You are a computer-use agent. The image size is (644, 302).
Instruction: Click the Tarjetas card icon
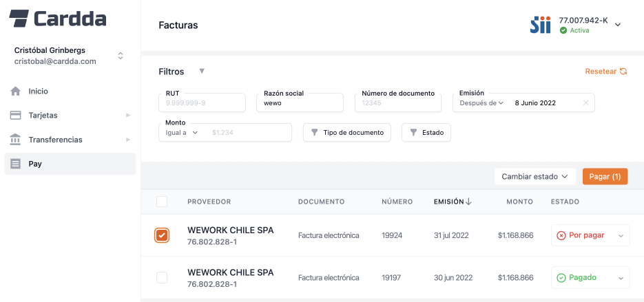click(x=15, y=115)
